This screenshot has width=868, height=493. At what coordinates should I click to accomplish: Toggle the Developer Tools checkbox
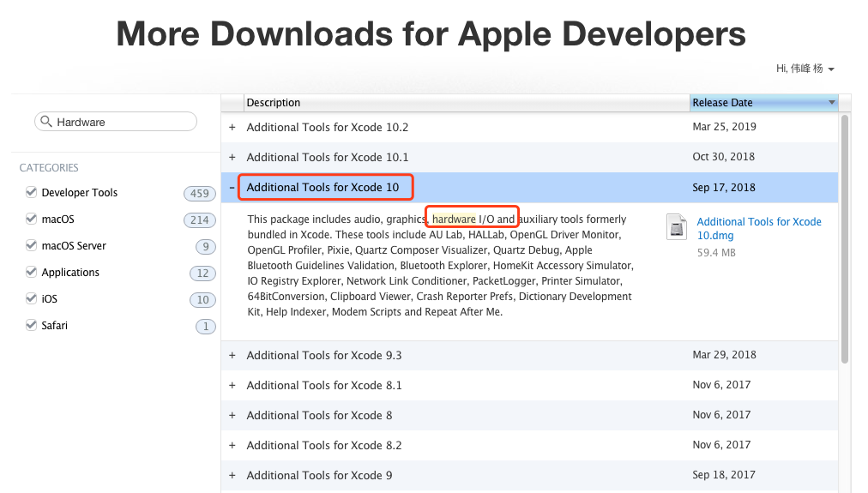[x=31, y=192]
